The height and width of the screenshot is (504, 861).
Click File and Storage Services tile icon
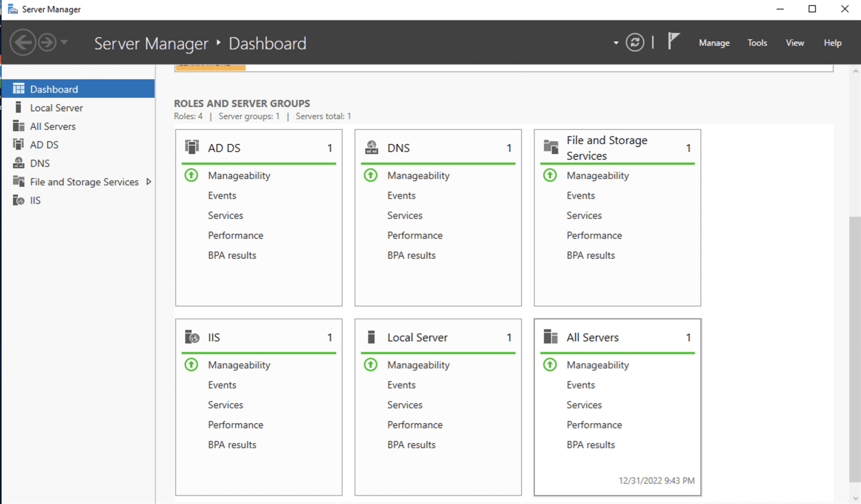point(551,147)
